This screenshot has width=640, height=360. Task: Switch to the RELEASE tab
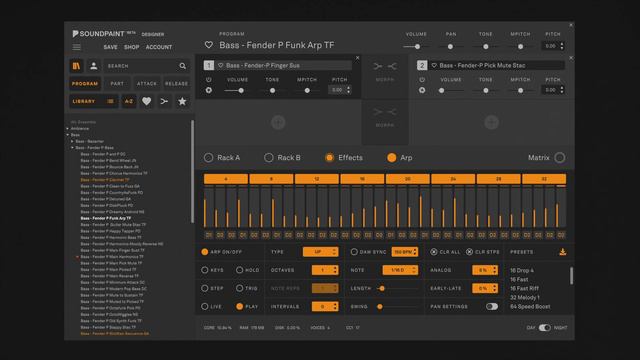[x=176, y=83]
